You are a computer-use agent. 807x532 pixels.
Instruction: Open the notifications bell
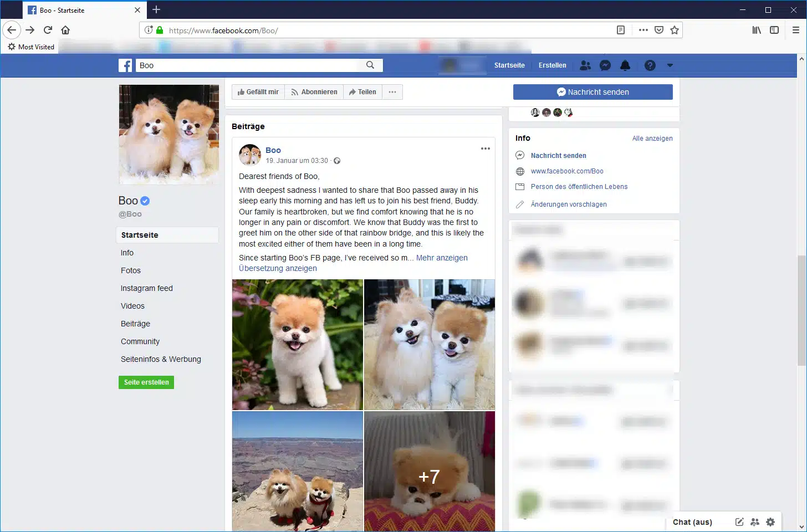point(625,65)
